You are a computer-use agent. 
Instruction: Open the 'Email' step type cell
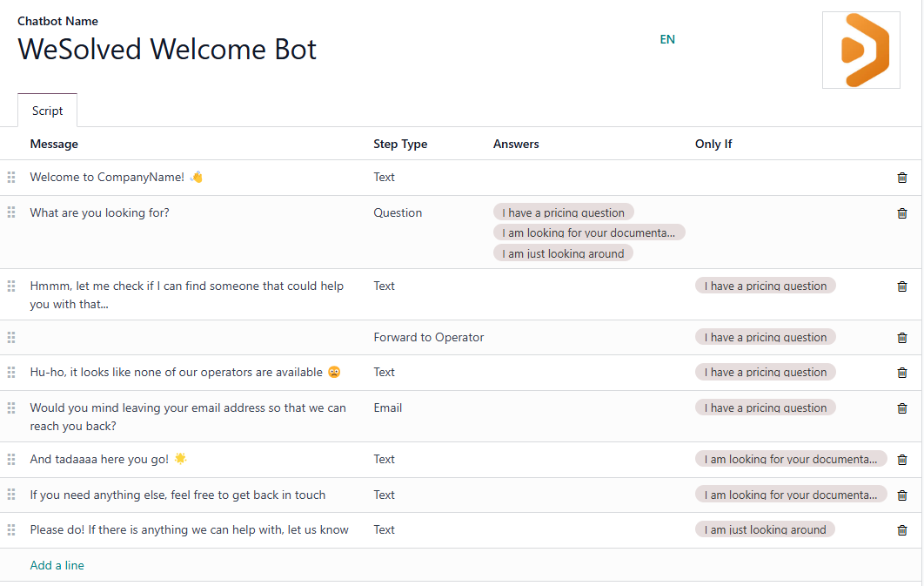tap(388, 408)
